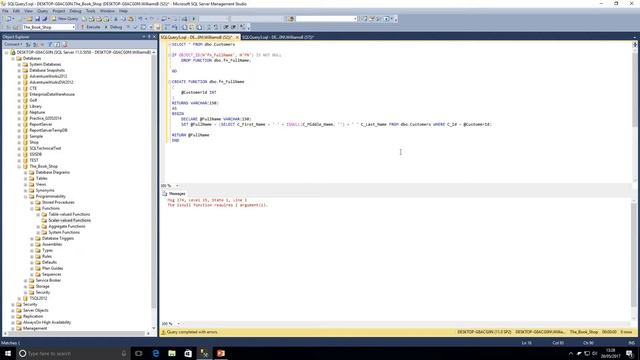Click the Save All icon in toolbar
Viewport: 640px width, 360px height.
click(x=44, y=19)
